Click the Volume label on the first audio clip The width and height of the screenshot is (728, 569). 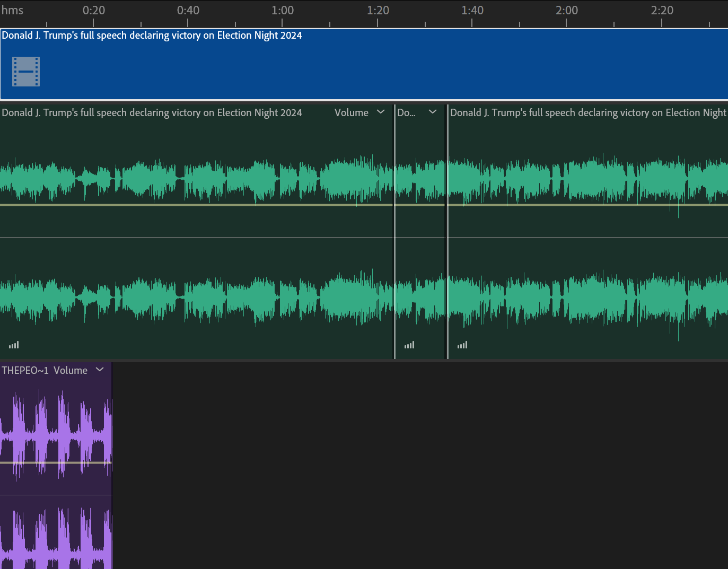click(x=352, y=112)
